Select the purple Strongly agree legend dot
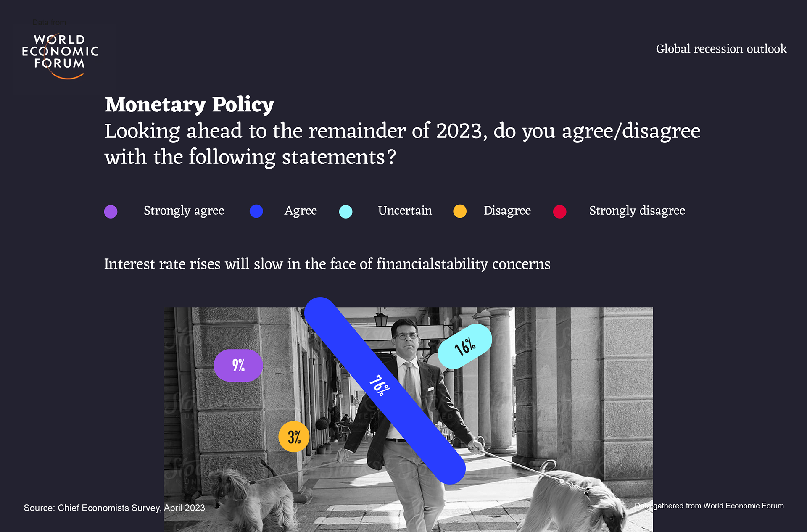 [x=111, y=211]
